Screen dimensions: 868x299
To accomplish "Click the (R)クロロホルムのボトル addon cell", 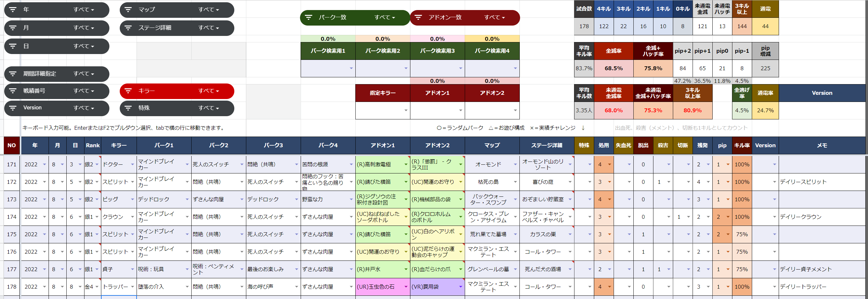I will pos(437,217).
